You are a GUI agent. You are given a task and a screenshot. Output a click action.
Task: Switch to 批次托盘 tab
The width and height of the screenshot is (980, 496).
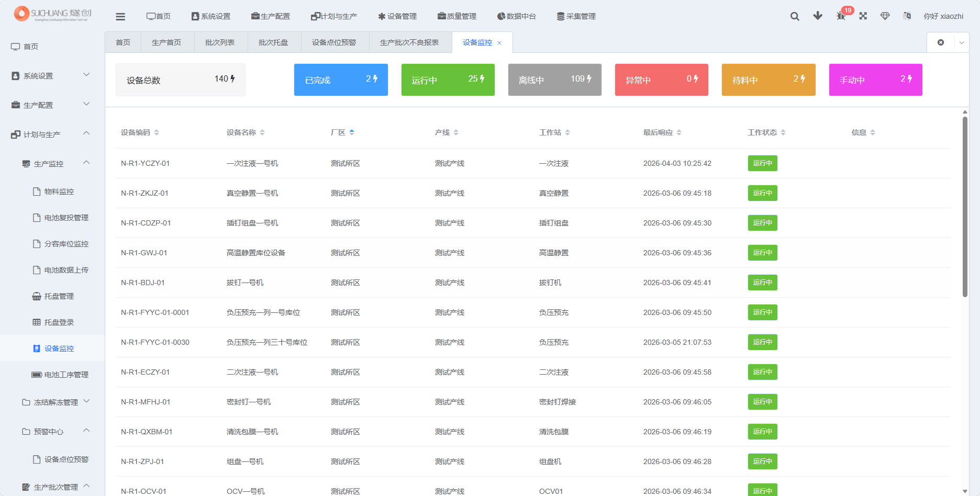click(x=273, y=42)
